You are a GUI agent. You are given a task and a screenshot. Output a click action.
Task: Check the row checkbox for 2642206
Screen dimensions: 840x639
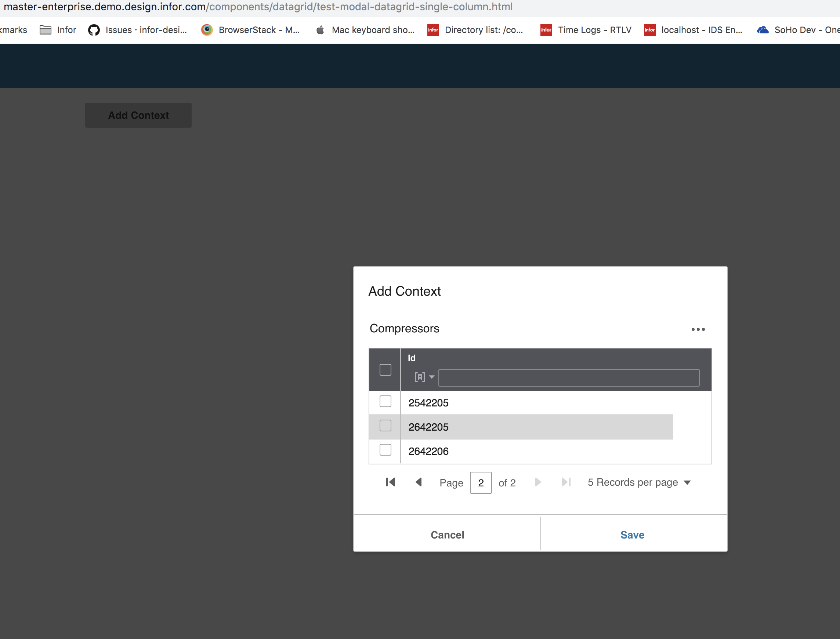click(385, 450)
